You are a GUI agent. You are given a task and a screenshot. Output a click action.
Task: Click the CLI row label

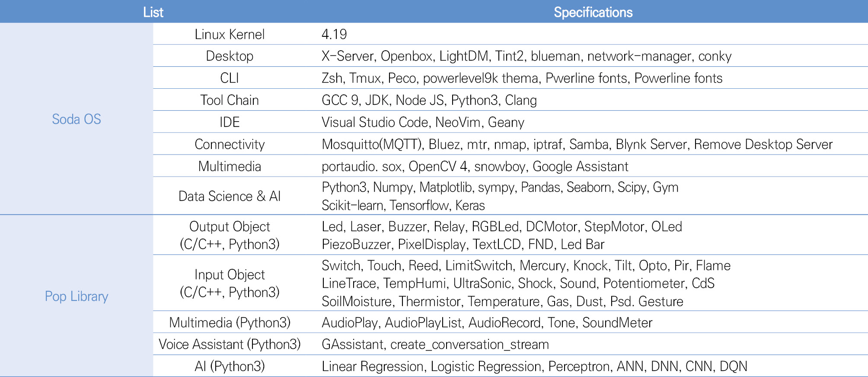[229, 78]
